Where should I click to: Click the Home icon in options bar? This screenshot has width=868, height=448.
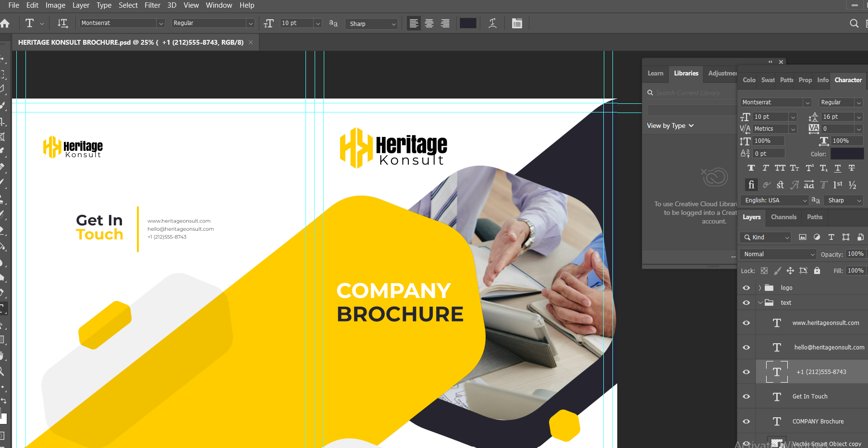tap(5, 24)
